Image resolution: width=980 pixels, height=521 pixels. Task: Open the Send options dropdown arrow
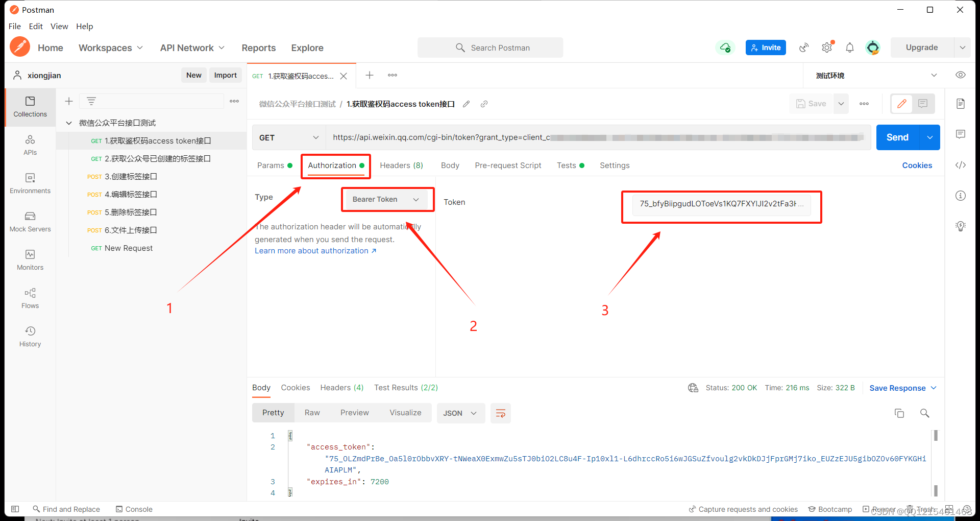point(930,137)
